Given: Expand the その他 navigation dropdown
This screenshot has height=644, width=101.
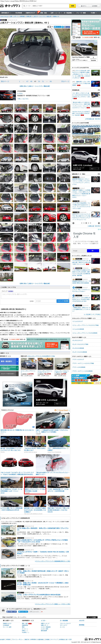Looking at the screenshot, I should (x=93, y=13).
